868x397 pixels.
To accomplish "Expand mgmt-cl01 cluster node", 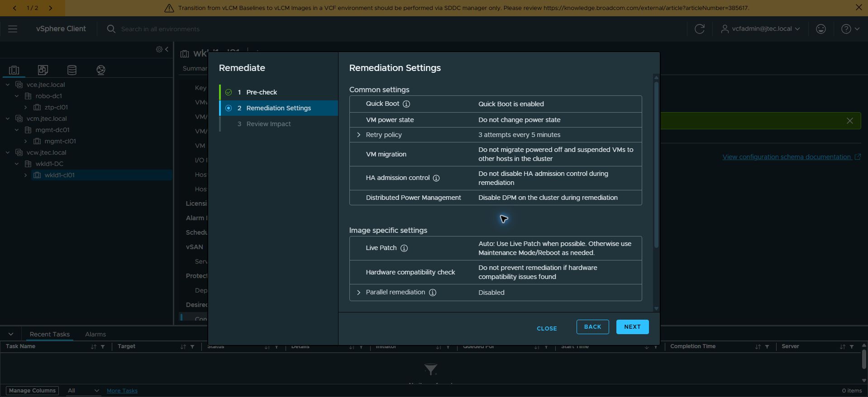I will 26,141.
